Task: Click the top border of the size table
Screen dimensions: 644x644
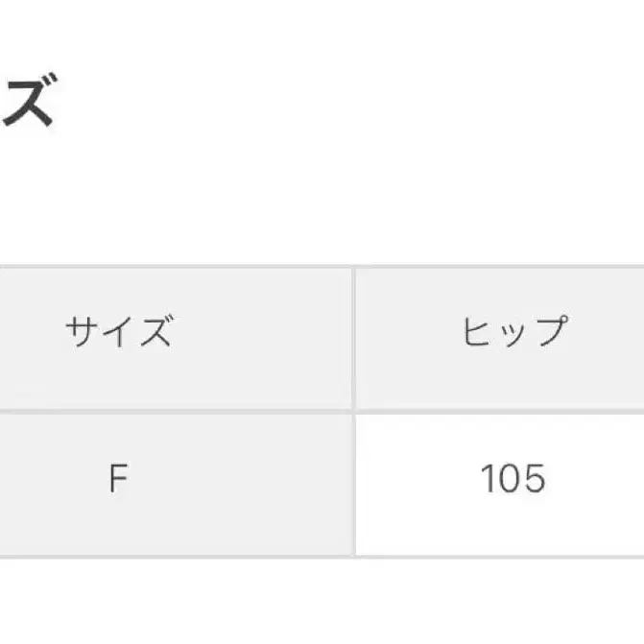Action: click(288, 266)
